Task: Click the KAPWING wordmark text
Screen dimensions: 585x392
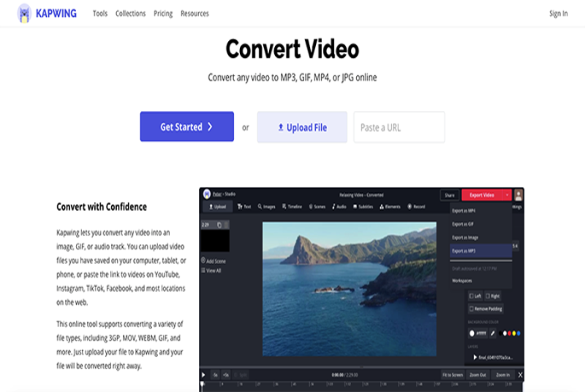Action: pyautogui.click(x=56, y=13)
